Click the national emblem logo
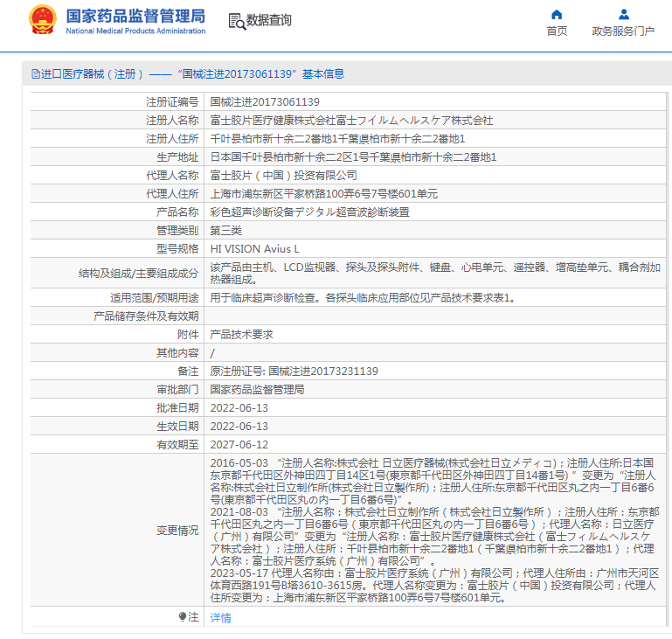This screenshot has width=672, height=639. point(43,19)
